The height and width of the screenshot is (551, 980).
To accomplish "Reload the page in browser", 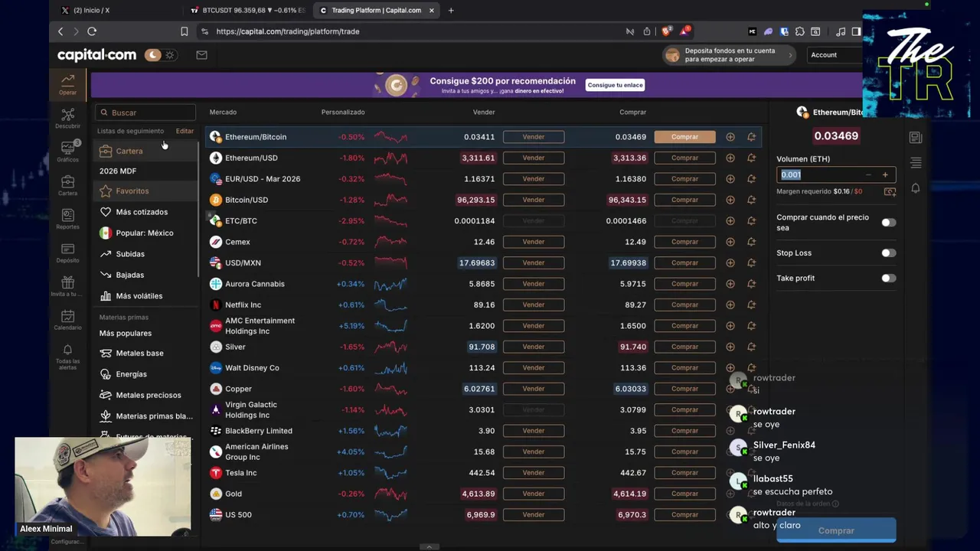I will (92, 31).
